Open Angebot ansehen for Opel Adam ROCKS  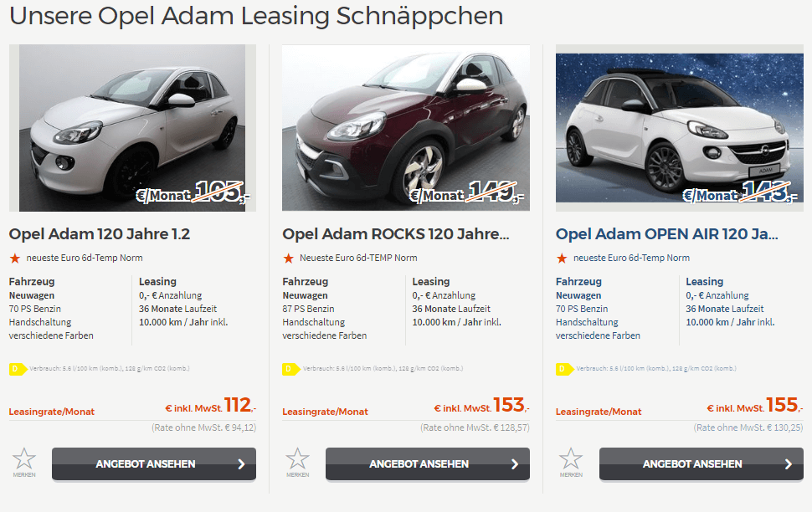428,463
